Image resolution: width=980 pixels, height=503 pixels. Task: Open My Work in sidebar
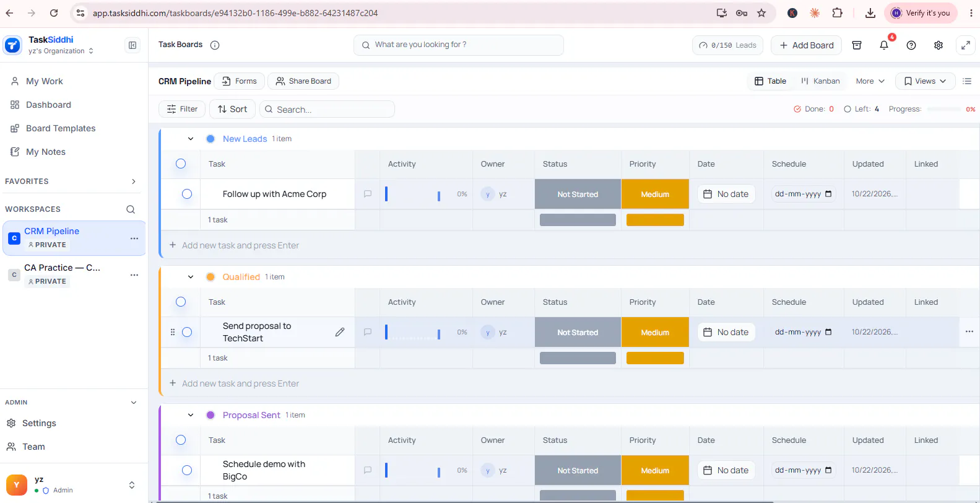click(45, 81)
